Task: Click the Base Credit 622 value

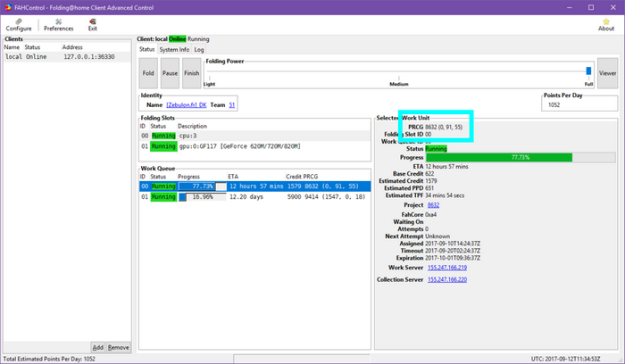Action: (429, 174)
